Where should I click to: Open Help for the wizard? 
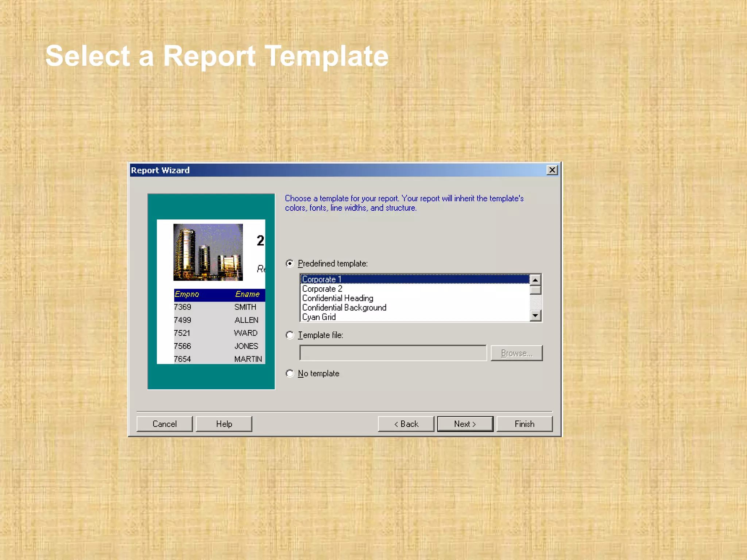pyautogui.click(x=224, y=424)
